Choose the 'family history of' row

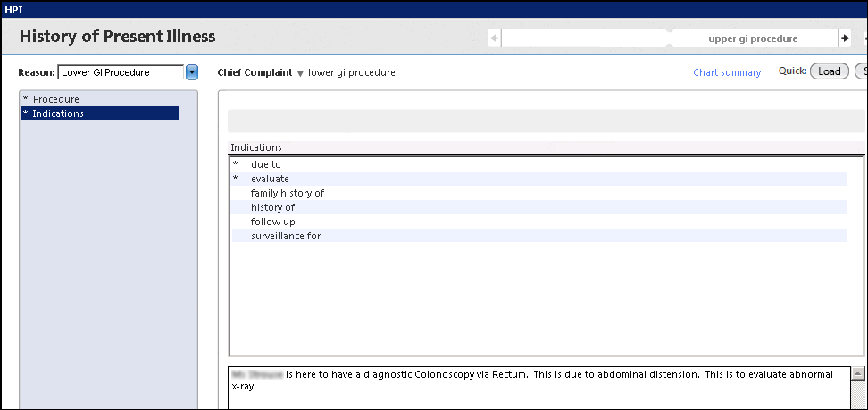pyautogui.click(x=538, y=193)
